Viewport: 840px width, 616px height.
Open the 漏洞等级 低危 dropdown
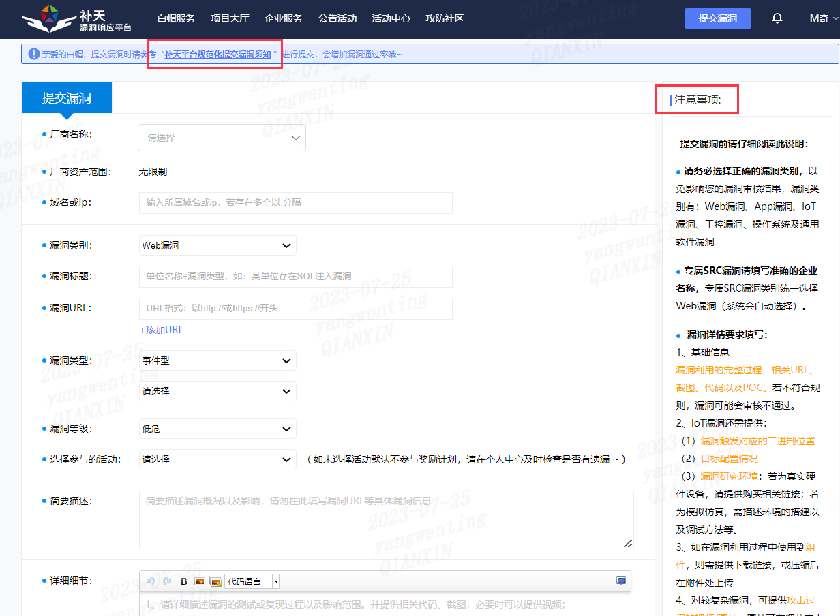pos(217,429)
